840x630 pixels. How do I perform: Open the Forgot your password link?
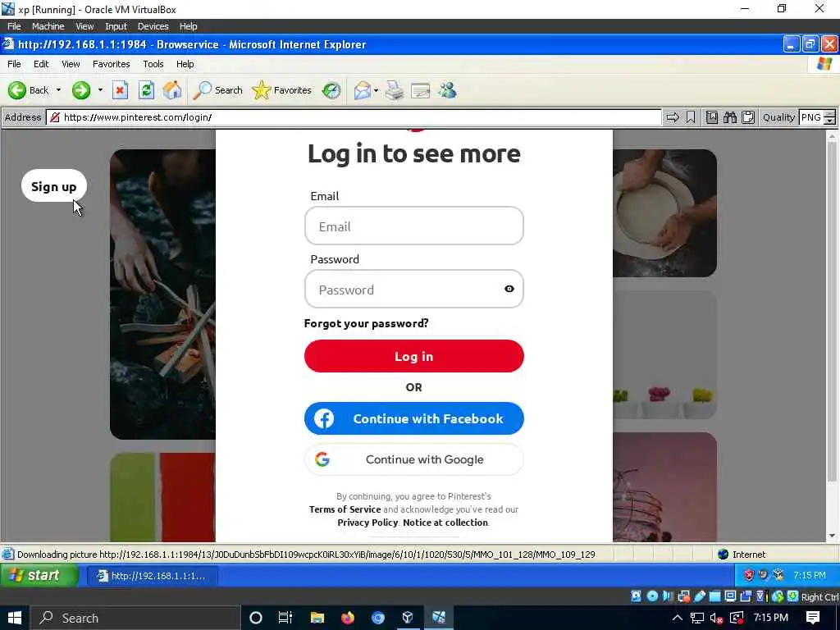367,323
